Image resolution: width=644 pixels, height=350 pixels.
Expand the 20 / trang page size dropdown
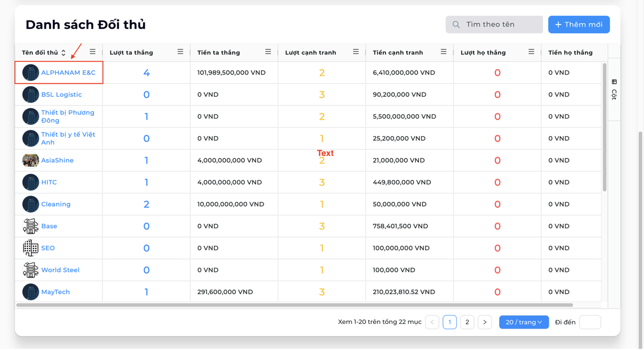click(x=524, y=322)
